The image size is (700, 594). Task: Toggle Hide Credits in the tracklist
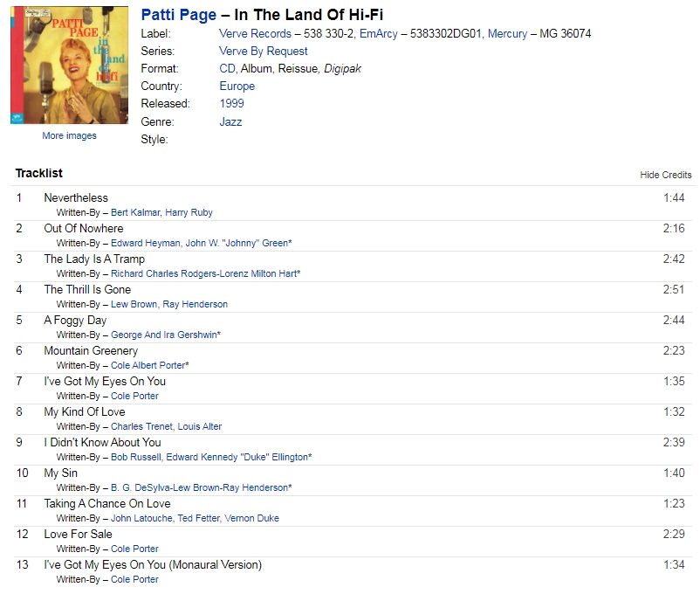click(666, 175)
